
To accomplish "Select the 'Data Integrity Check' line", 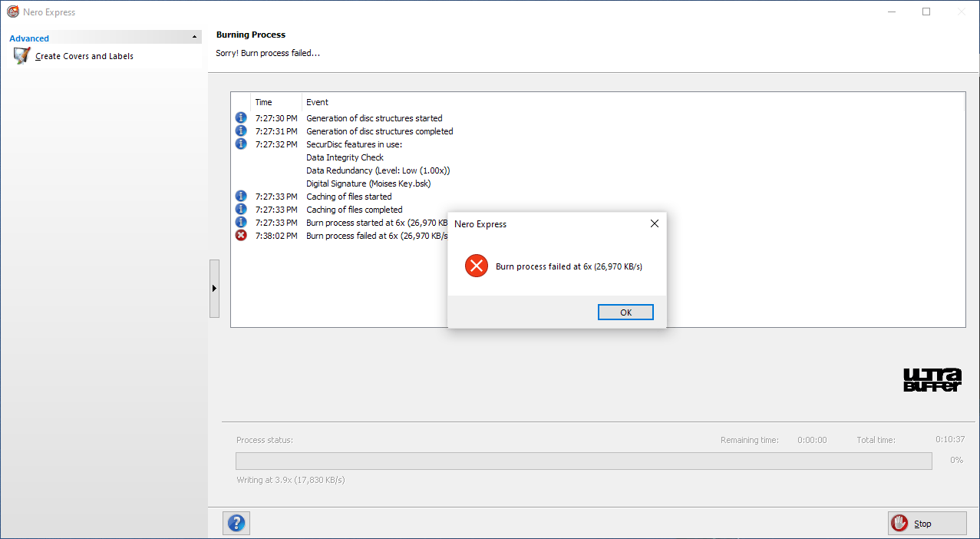I will pyautogui.click(x=345, y=157).
